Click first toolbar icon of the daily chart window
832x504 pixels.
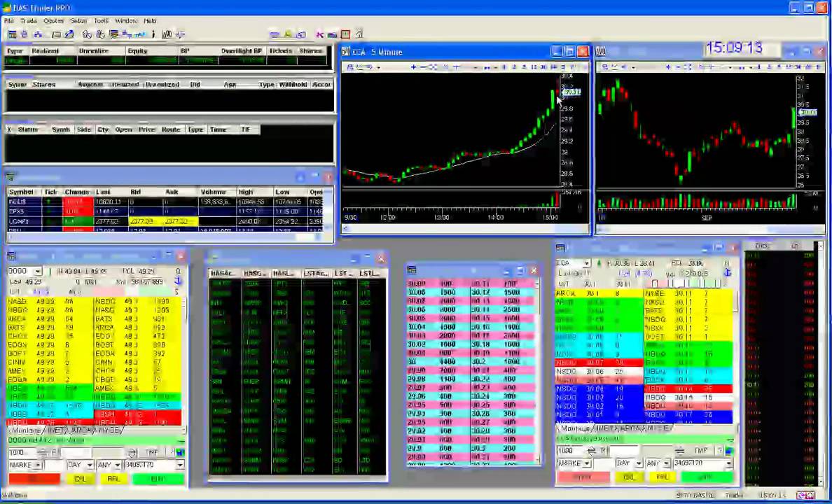click(x=605, y=66)
